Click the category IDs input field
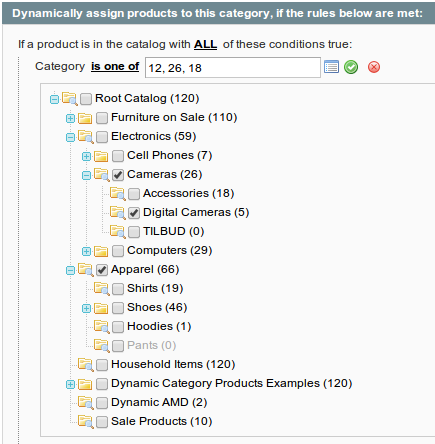The width and height of the screenshot is (435, 444). coord(233,68)
